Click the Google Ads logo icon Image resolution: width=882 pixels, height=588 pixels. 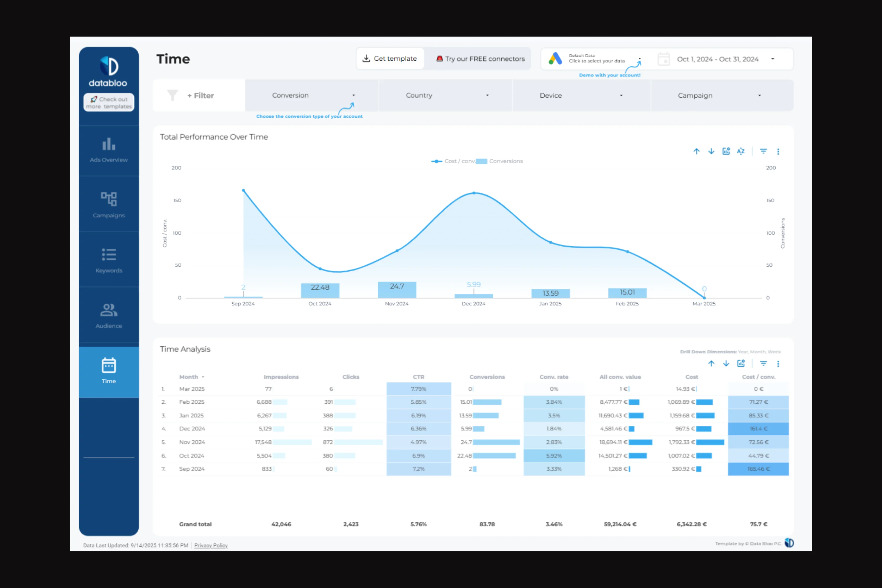pos(555,59)
